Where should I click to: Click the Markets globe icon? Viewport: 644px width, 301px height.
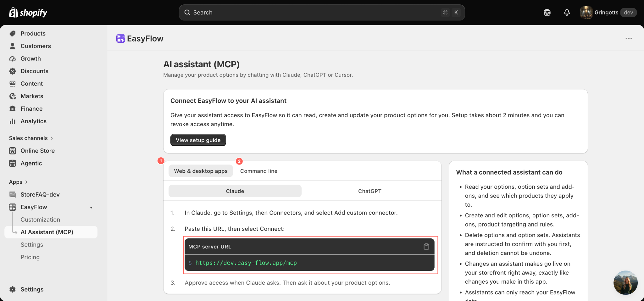coord(13,96)
